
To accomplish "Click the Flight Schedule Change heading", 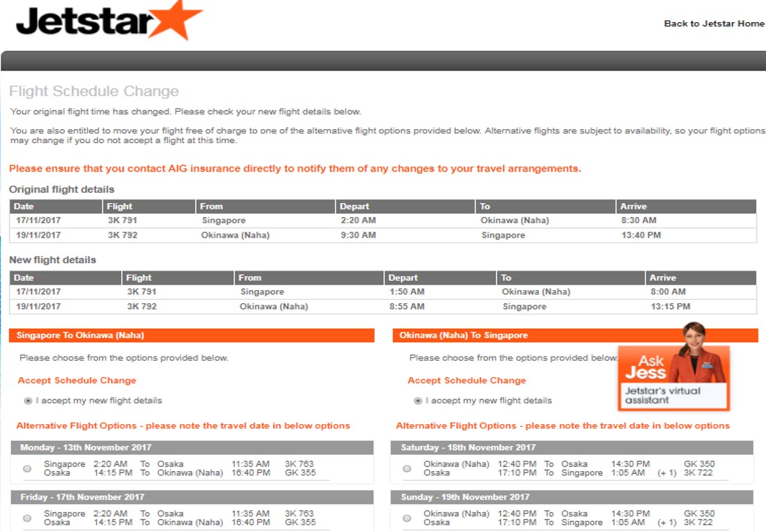I will pos(94,91).
